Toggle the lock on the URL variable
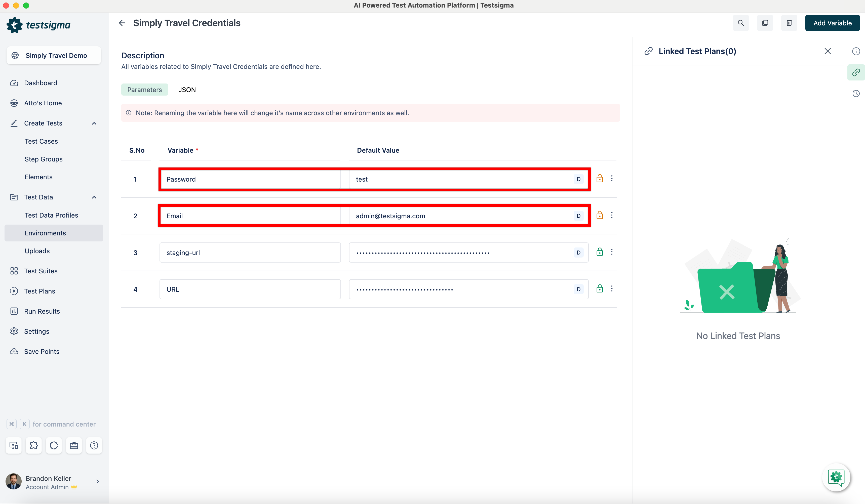Image resolution: width=865 pixels, height=504 pixels. pyautogui.click(x=600, y=288)
